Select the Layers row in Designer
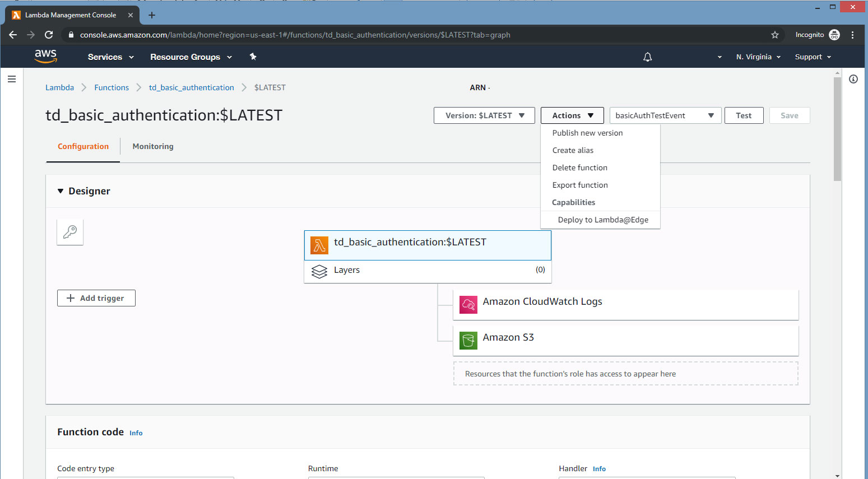Image resolution: width=868 pixels, height=479 pixels. (428, 272)
